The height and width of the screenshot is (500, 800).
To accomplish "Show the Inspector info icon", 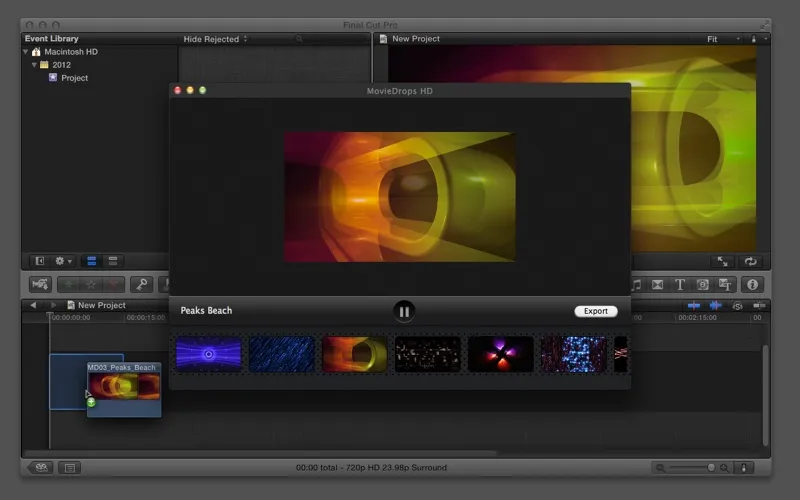I will [x=753, y=285].
